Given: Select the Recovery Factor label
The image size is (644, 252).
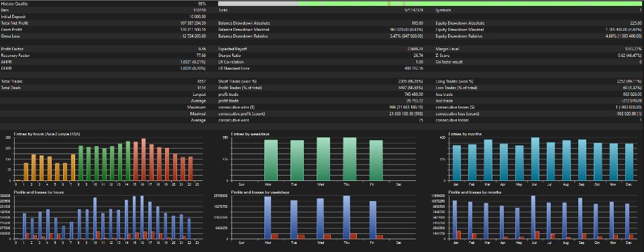Looking at the screenshot, I should (x=15, y=56).
